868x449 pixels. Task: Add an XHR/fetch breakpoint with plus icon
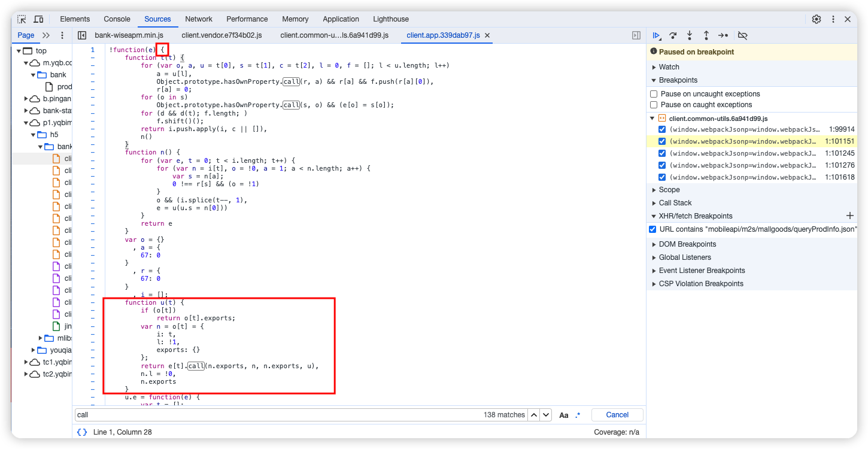point(849,216)
